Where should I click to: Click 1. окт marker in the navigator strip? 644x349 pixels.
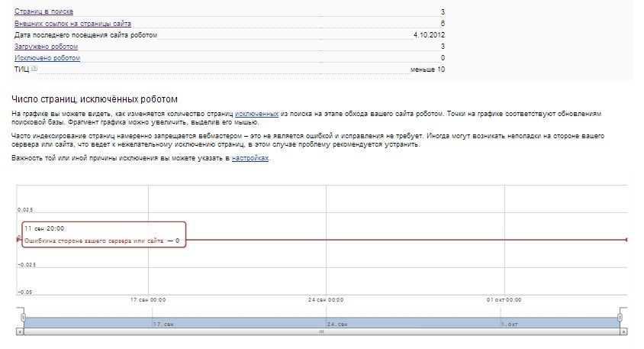click(511, 324)
